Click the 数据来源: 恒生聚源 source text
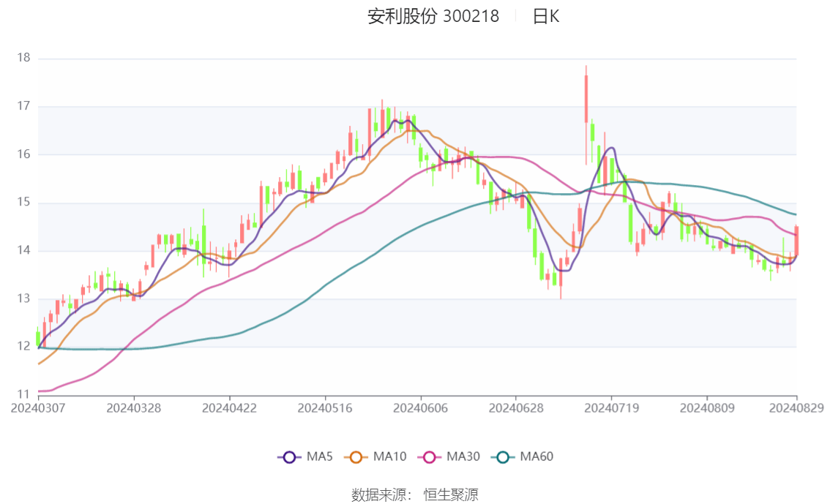 point(414,495)
